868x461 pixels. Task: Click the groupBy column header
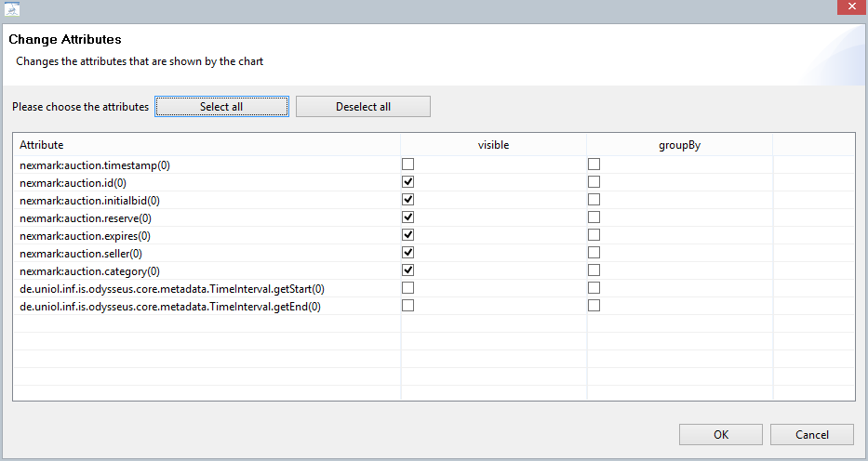tap(679, 145)
